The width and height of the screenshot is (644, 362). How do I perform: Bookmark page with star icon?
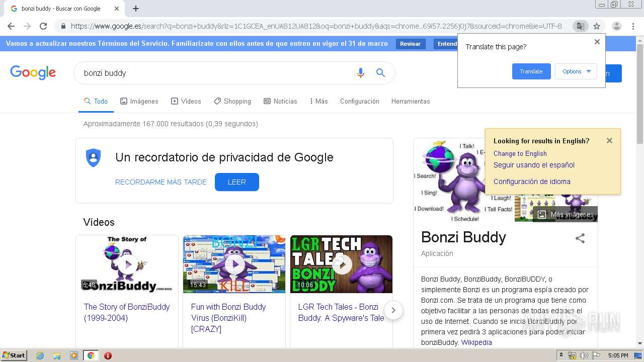597,26
